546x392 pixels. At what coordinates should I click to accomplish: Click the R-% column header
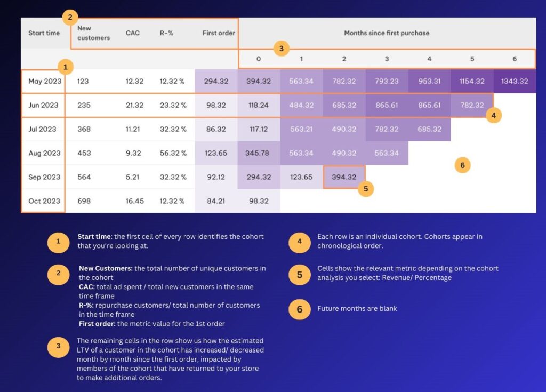166,33
